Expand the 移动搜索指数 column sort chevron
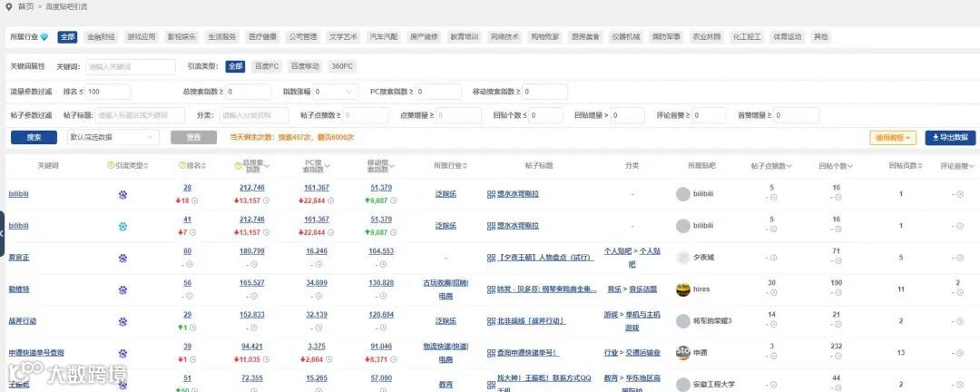Viewport: 980px width, 392px height. [x=394, y=166]
